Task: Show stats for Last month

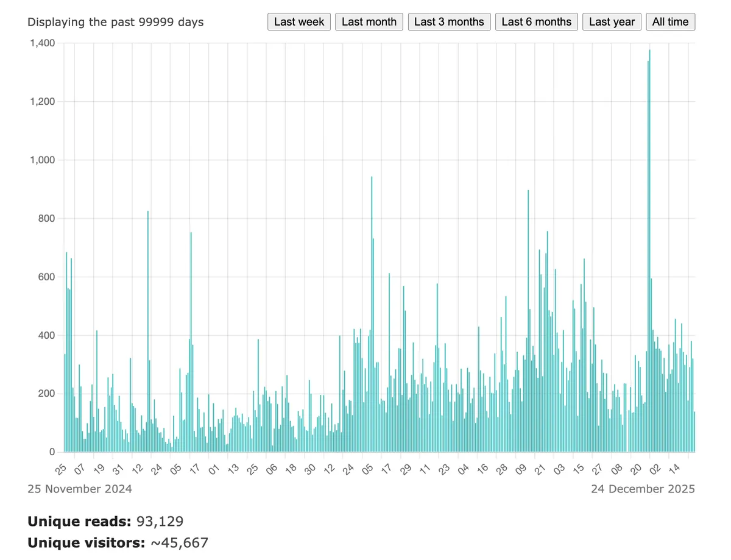Action: coord(369,22)
